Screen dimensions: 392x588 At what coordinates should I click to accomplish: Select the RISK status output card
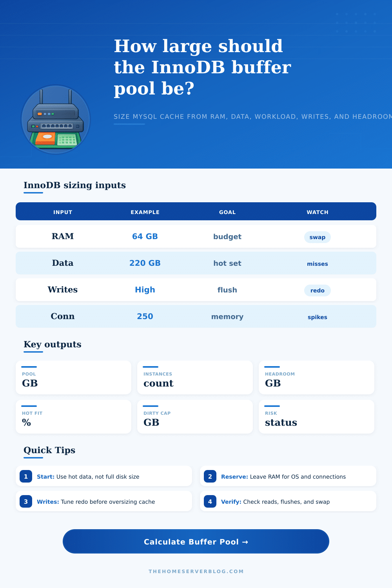(316, 417)
